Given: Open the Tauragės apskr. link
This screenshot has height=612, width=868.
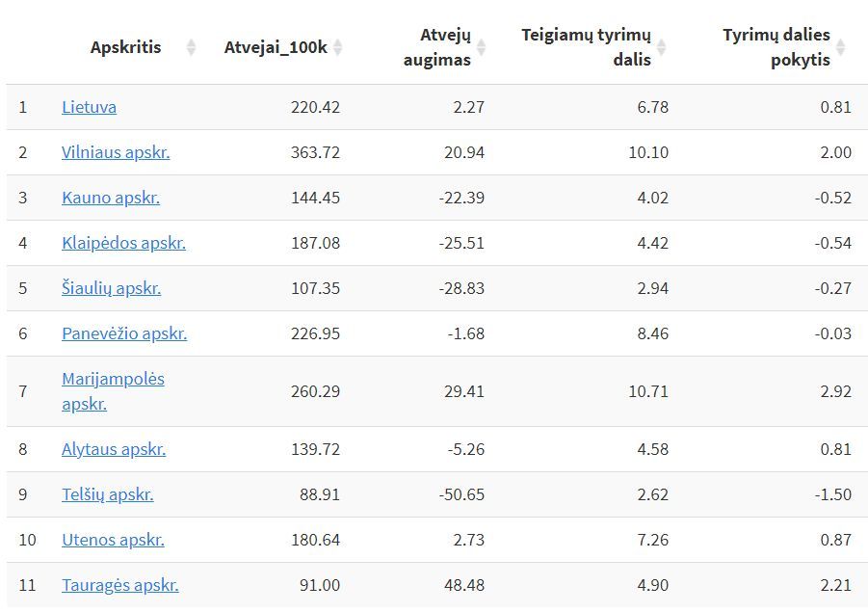Looking at the screenshot, I should coord(120,585).
